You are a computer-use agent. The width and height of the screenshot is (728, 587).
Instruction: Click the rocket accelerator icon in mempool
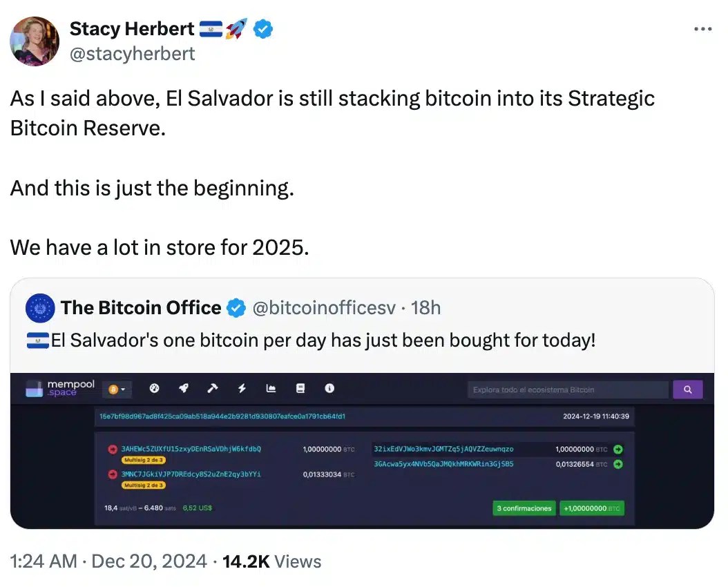click(x=184, y=389)
